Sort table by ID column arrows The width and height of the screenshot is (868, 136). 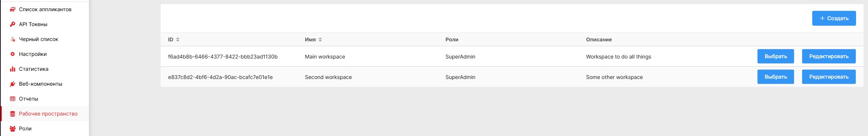pyautogui.click(x=178, y=39)
